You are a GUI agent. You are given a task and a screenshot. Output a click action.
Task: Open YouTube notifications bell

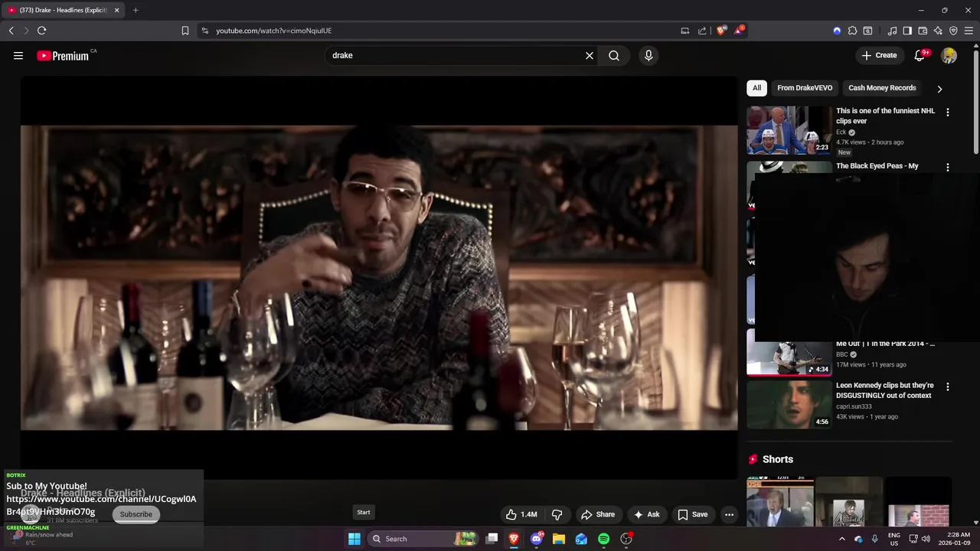coord(920,55)
